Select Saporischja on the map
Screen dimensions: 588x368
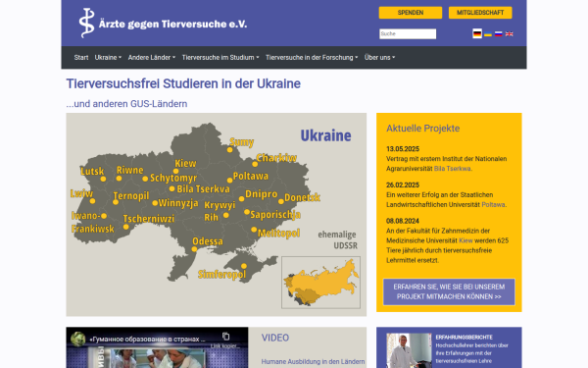point(275,215)
